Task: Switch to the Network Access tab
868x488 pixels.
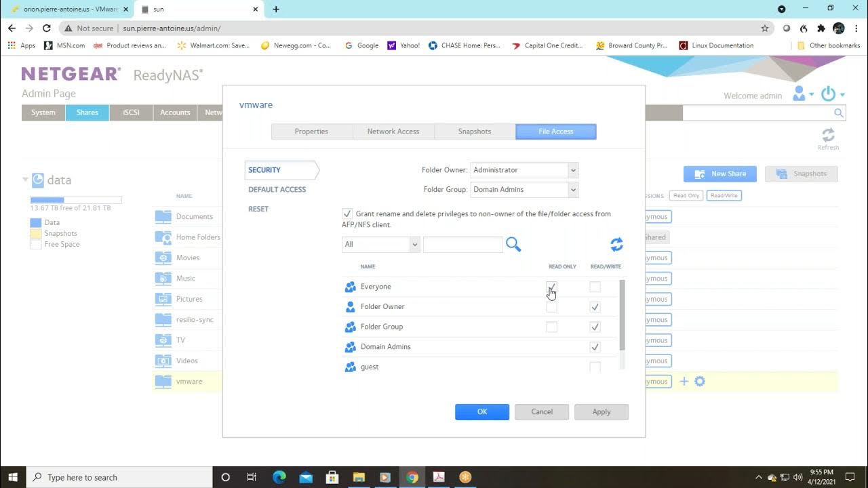Action: (x=393, y=131)
